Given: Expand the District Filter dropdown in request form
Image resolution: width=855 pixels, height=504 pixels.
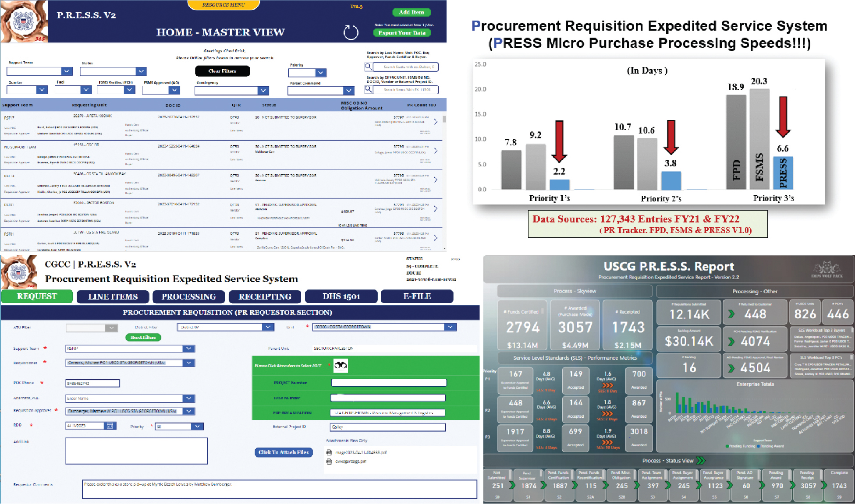Looking at the screenshot, I should pos(268,327).
